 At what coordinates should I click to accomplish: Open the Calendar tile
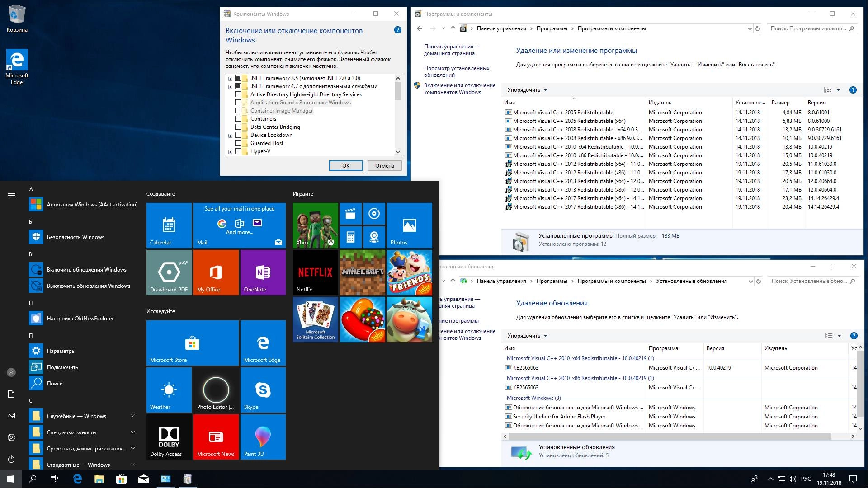click(x=169, y=225)
